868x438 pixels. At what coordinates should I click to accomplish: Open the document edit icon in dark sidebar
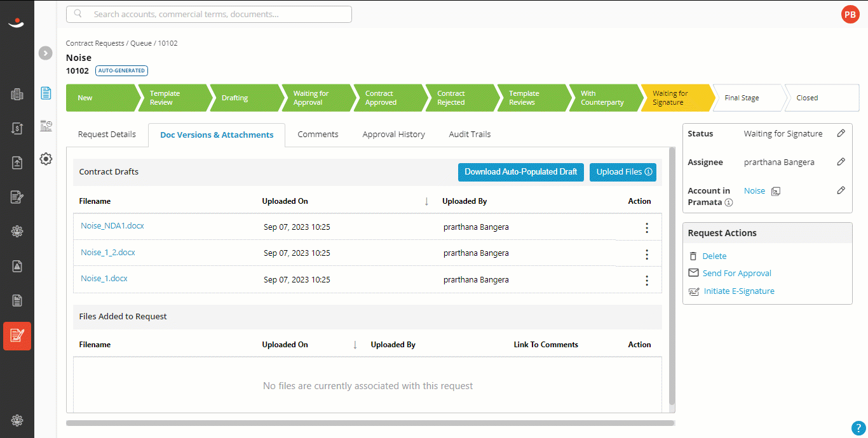click(x=17, y=197)
